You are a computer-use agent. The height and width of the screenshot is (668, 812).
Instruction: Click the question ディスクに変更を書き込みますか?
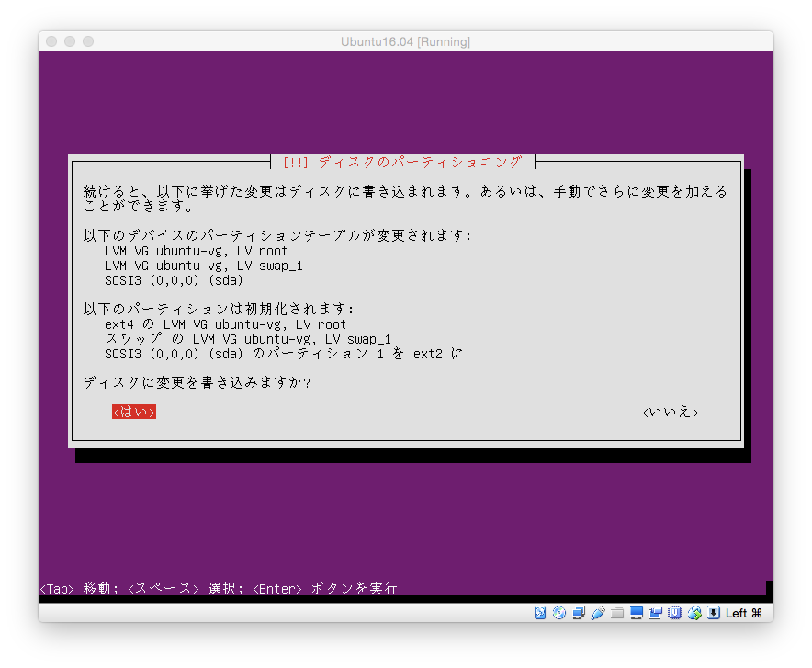(197, 382)
